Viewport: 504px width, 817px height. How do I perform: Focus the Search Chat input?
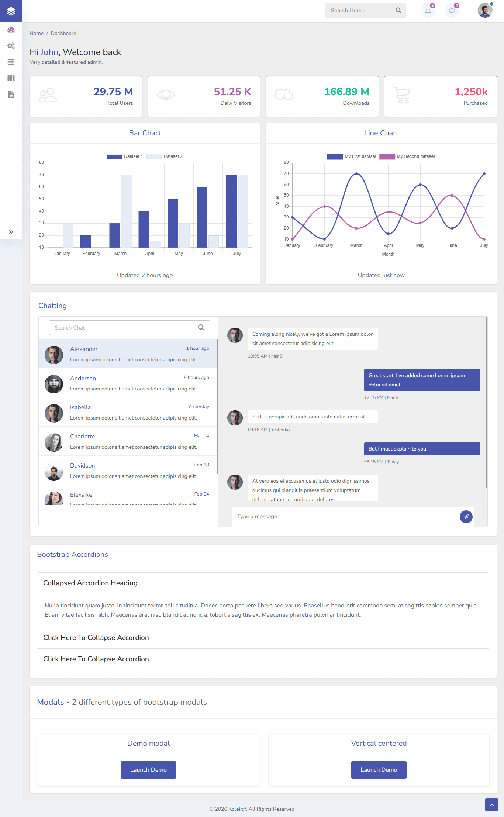pyautogui.click(x=130, y=328)
